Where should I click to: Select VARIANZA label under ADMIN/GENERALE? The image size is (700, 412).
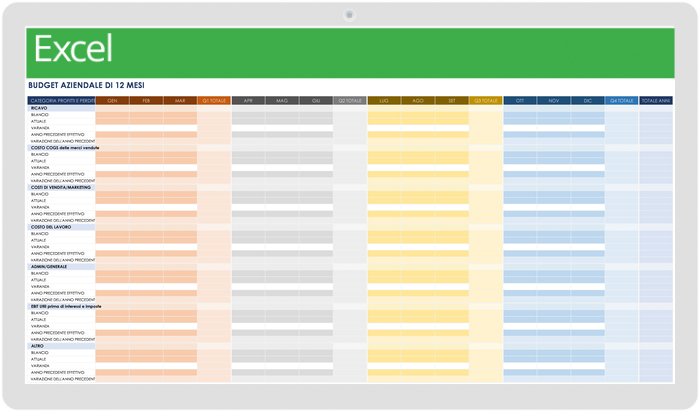40,287
